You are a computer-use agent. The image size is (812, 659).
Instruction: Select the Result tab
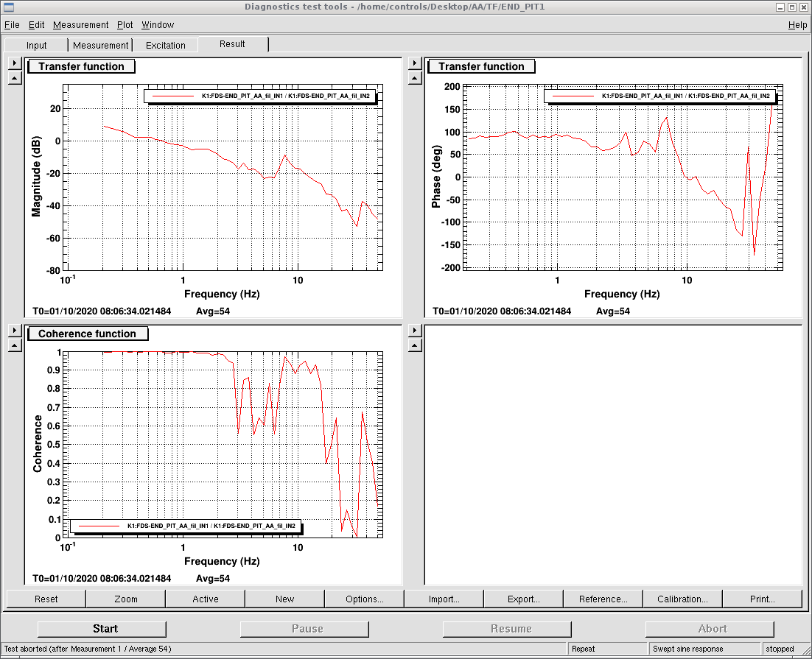(x=233, y=44)
